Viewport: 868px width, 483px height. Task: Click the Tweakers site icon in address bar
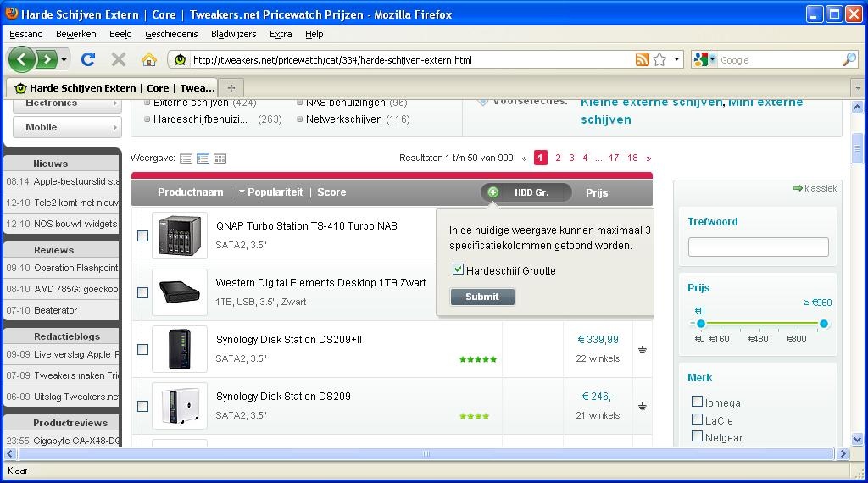tap(180, 59)
